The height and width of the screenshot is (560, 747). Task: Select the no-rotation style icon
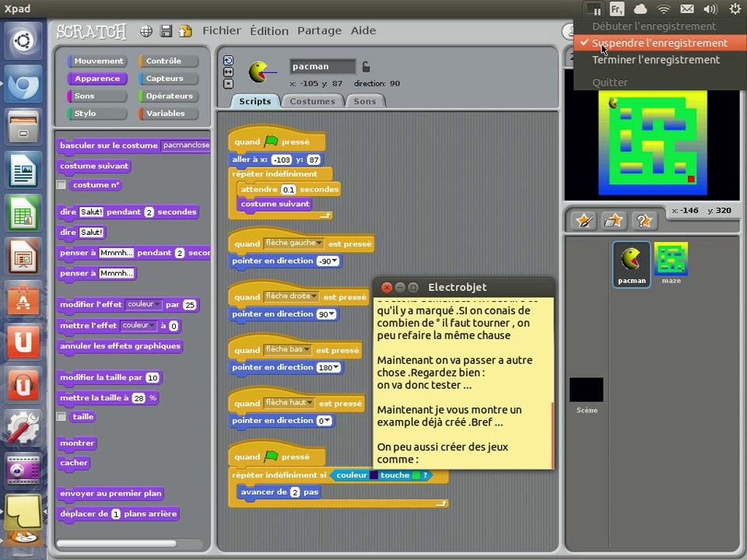(x=228, y=84)
